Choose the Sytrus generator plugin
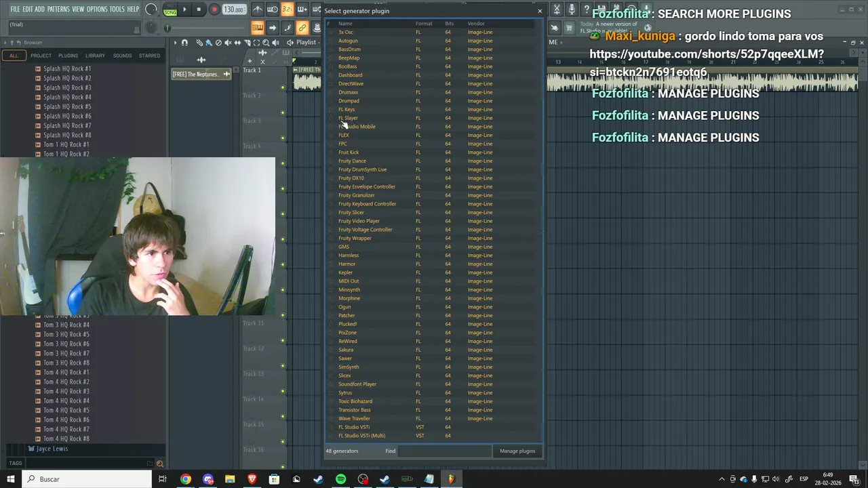 point(345,392)
